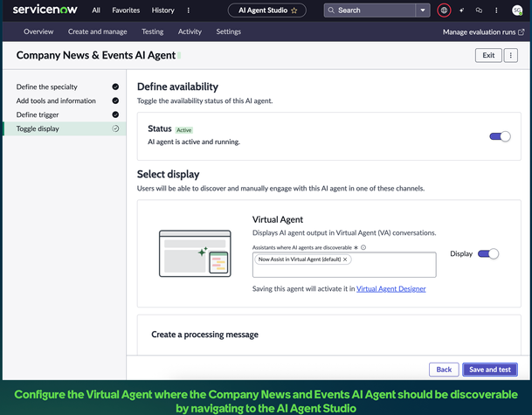Click the completed check icon for Define trigger
This screenshot has width=532, height=415.
coord(115,114)
